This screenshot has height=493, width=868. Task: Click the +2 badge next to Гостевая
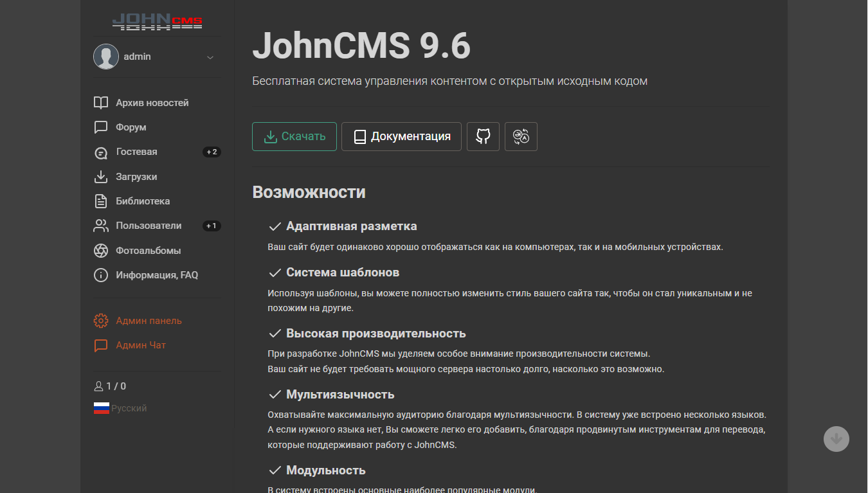tap(212, 152)
